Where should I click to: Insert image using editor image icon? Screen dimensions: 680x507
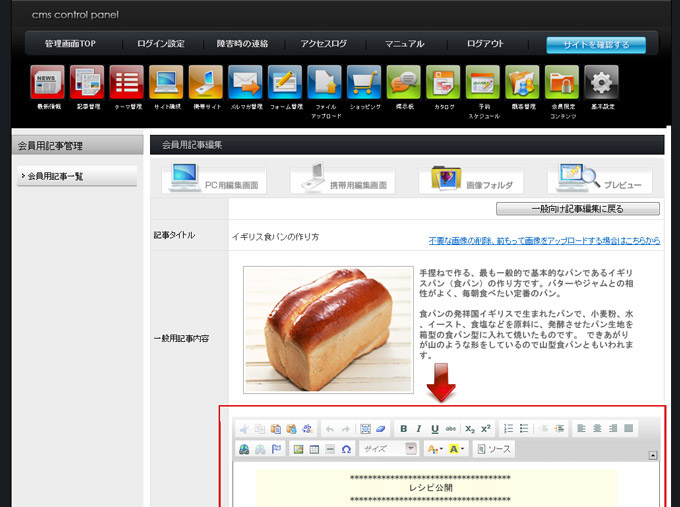297,449
